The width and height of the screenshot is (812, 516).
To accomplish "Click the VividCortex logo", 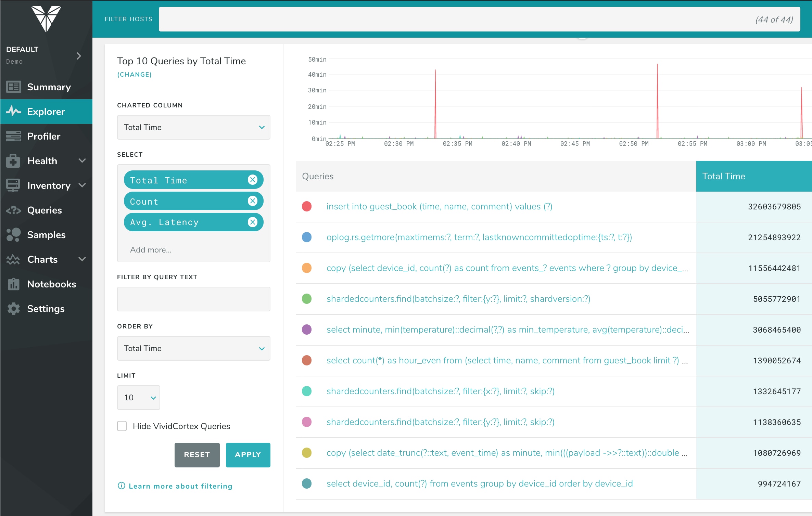I will [x=46, y=18].
